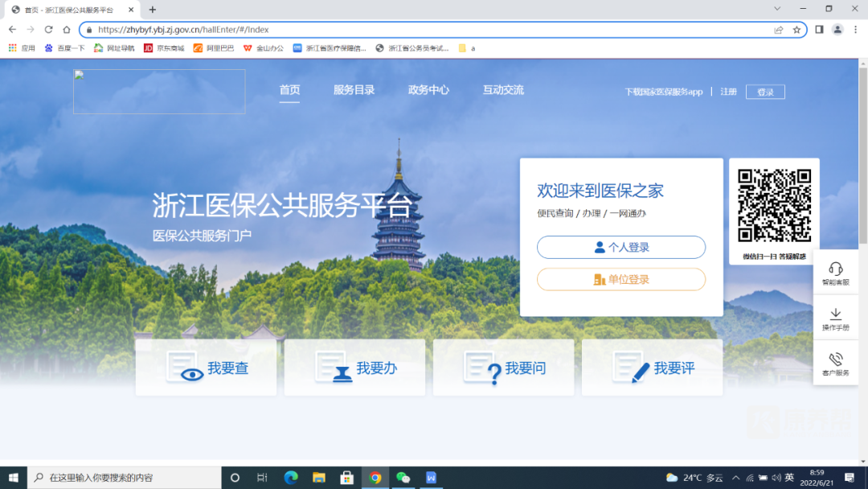Open Windows Start menu

point(14,478)
